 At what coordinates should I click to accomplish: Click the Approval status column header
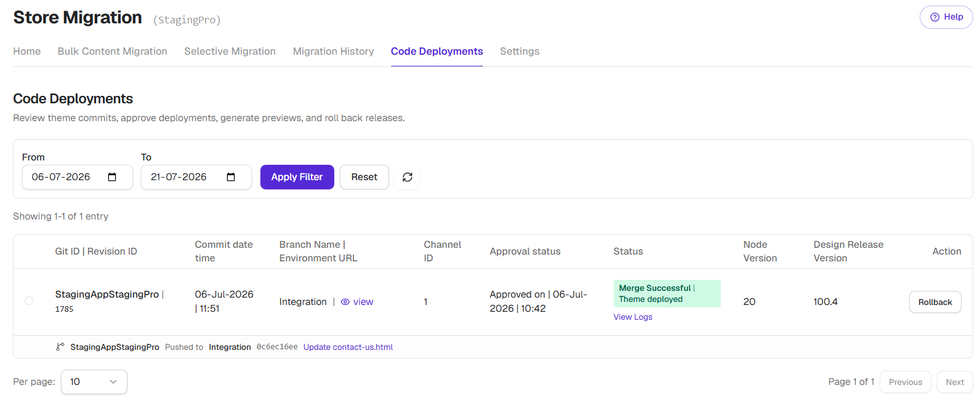tap(525, 252)
